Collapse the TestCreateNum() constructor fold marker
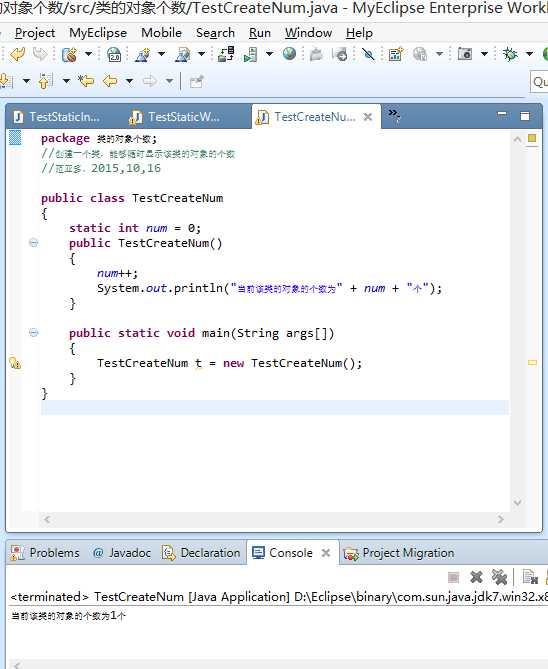 tap(33, 243)
